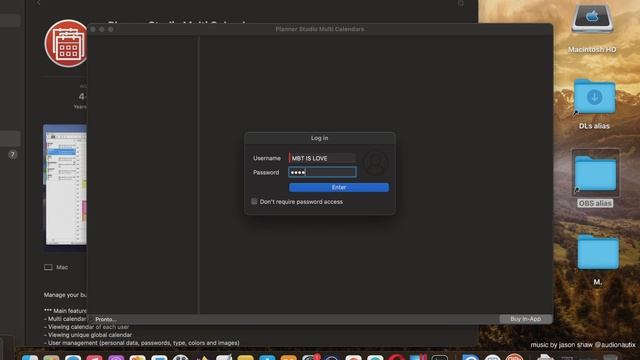Tick Don't require password access checkbox
Viewport: 640px width, 360px height.
click(254, 201)
